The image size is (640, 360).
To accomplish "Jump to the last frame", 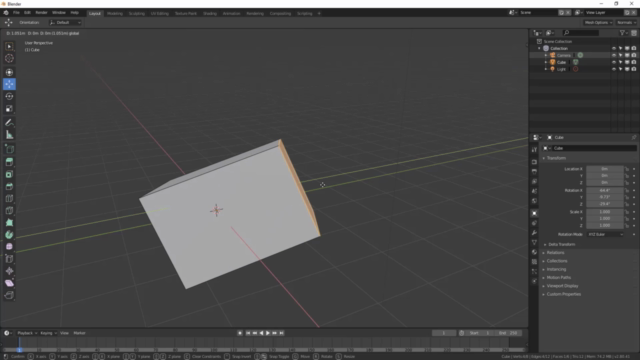I will point(281,333).
